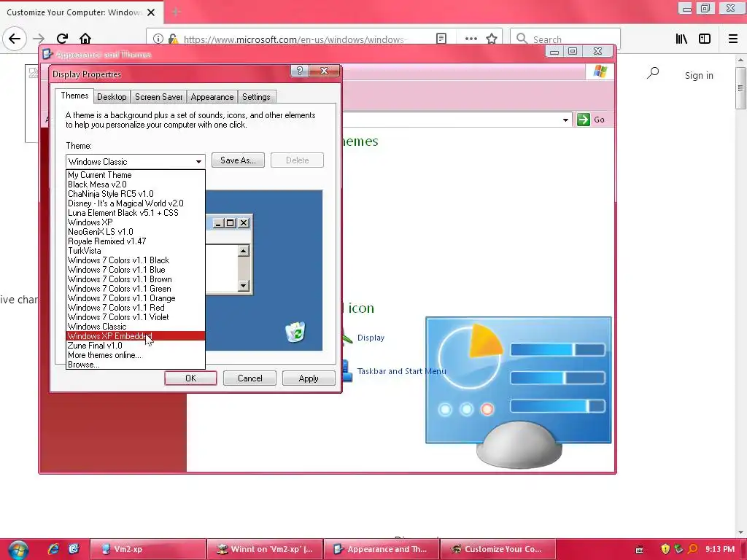The width and height of the screenshot is (747, 560).
Task: Click the browser Search input field
Action: pyautogui.click(x=565, y=39)
